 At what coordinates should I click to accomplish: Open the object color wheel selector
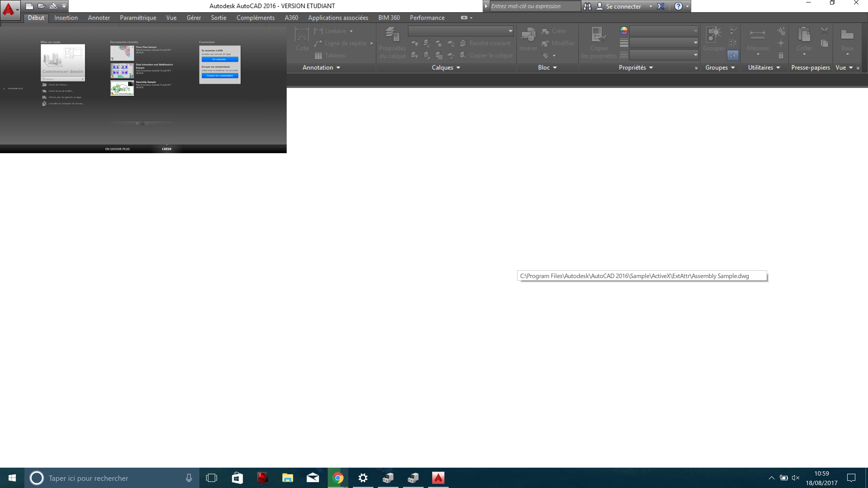tap(624, 31)
